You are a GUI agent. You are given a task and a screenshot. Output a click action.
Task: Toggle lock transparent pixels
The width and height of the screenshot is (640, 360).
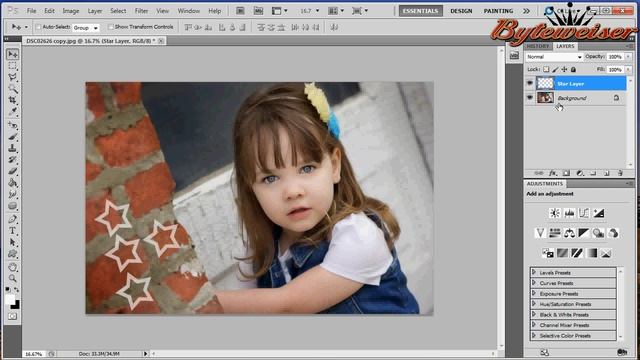click(546, 69)
